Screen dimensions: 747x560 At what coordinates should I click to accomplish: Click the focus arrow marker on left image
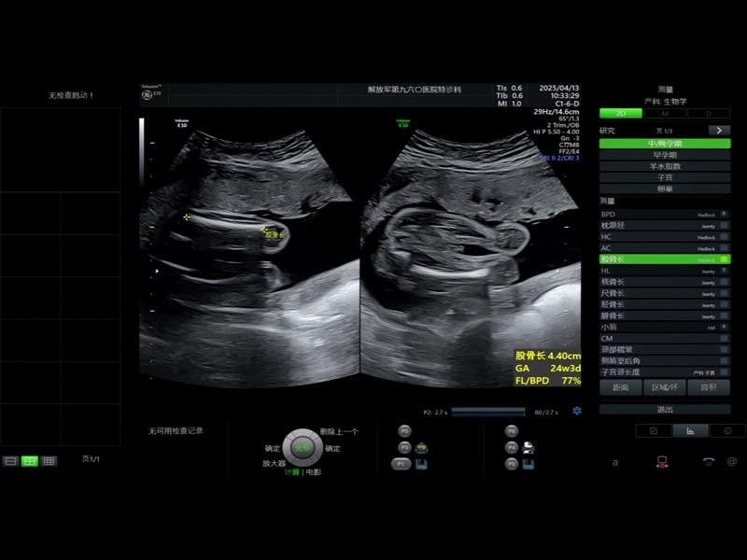(157, 271)
